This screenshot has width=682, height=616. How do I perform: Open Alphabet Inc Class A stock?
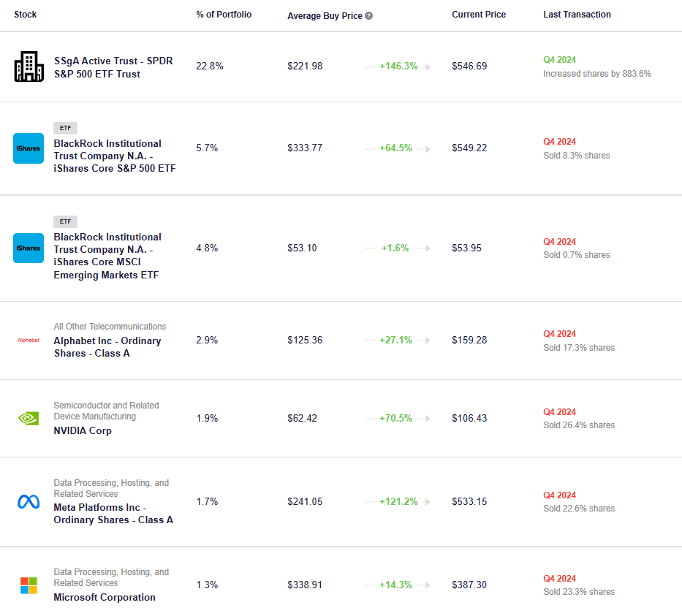pos(107,347)
